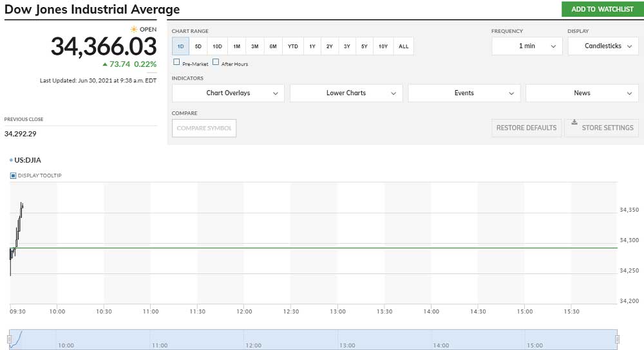The height and width of the screenshot is (350, 644).
Task: Click the Restore Defaults button
Action: 527,128
